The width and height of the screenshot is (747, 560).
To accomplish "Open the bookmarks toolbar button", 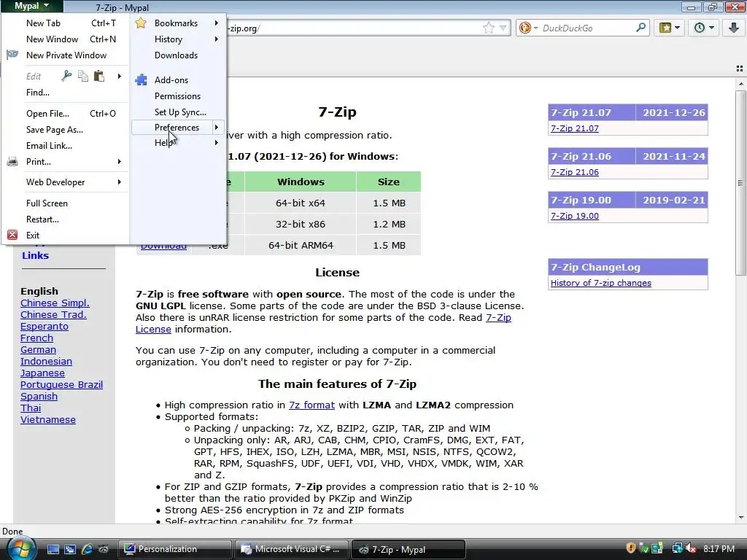I will 670,28.
